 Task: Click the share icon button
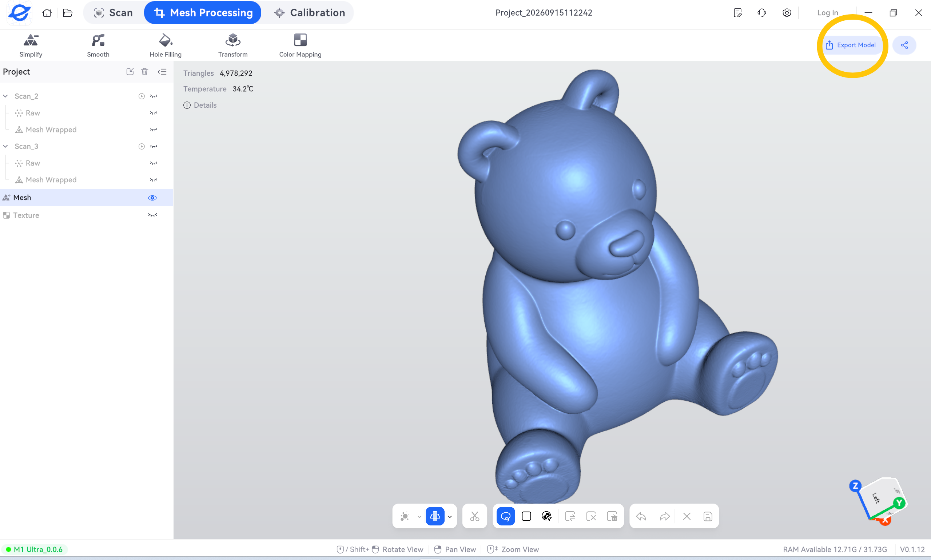[904, 45]
